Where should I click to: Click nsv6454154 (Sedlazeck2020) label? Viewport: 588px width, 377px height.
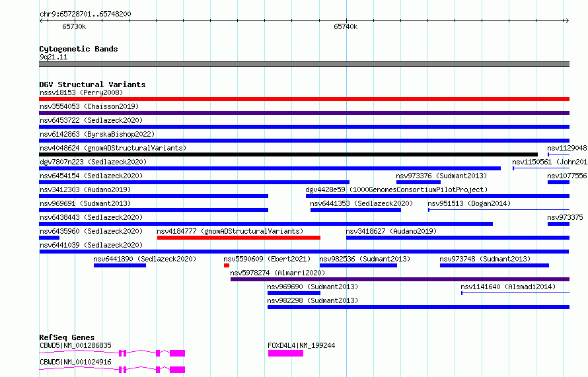91,176
